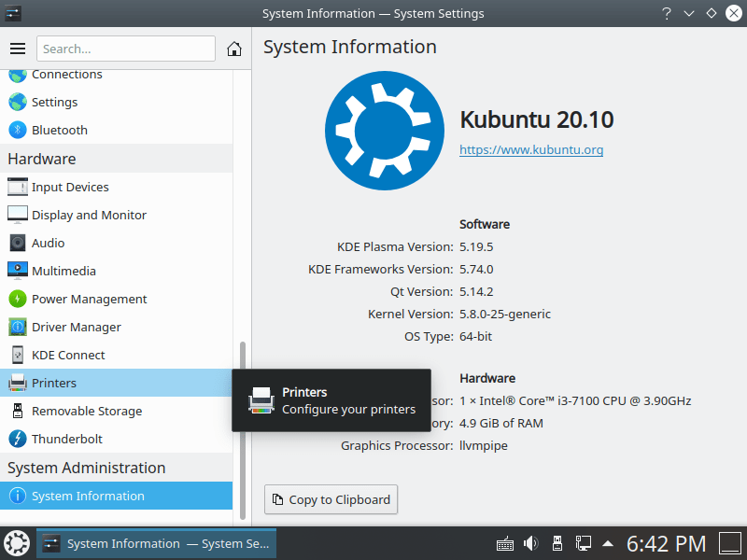Click the OS Type value 64-bit
This screenshot has width=747, height=560.
pyautogui.click(x=475, y=336)
